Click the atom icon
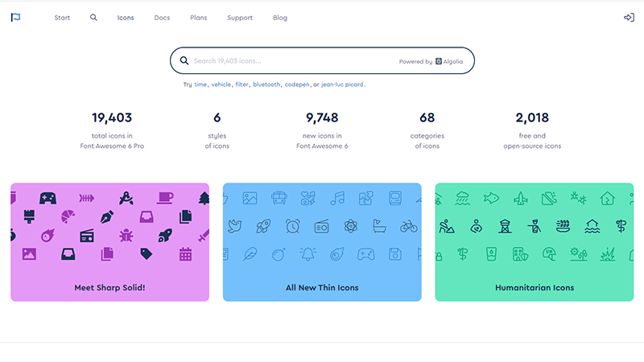644x362 pixels. 351,226
